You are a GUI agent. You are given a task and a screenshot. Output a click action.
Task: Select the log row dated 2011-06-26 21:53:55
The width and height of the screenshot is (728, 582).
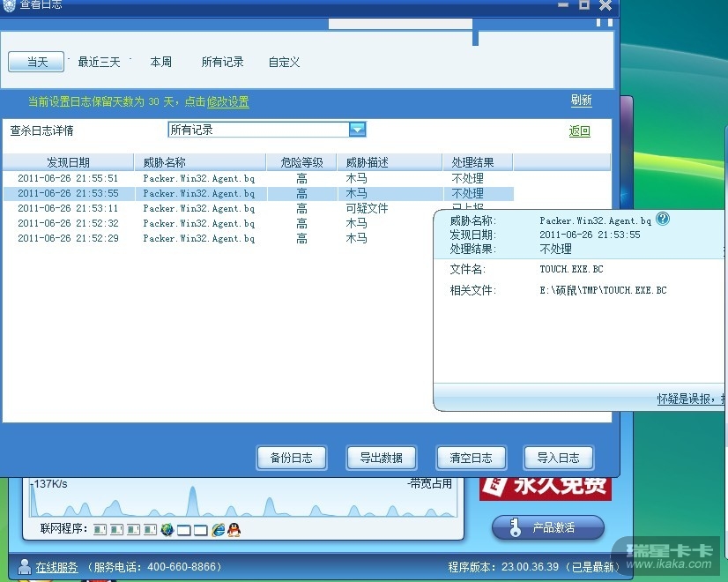(258, 193)
